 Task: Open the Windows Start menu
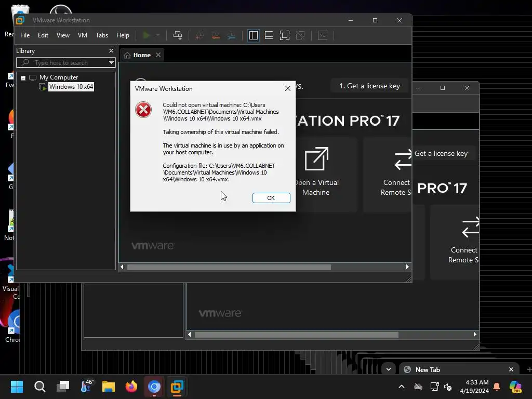tap(17, 387)
